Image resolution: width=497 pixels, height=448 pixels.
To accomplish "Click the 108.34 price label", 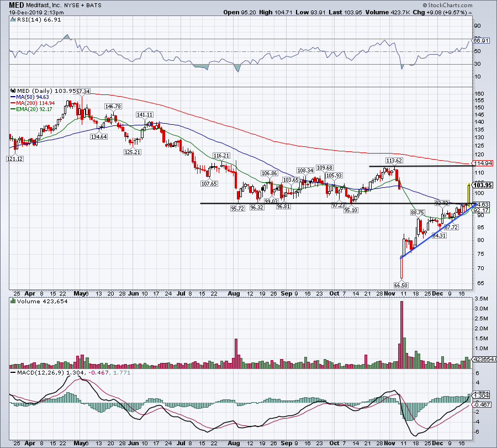I will tap(305, 171).
